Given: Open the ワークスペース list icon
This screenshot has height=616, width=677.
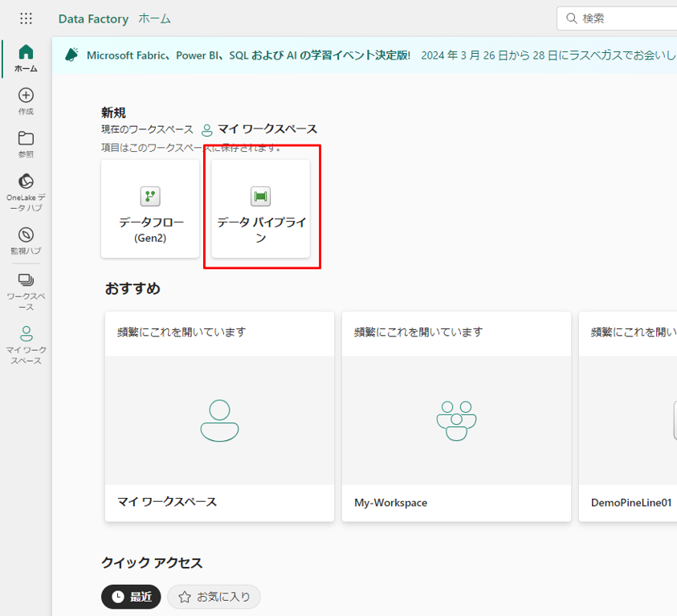Looking at the screenshot, I should [26, 291].
